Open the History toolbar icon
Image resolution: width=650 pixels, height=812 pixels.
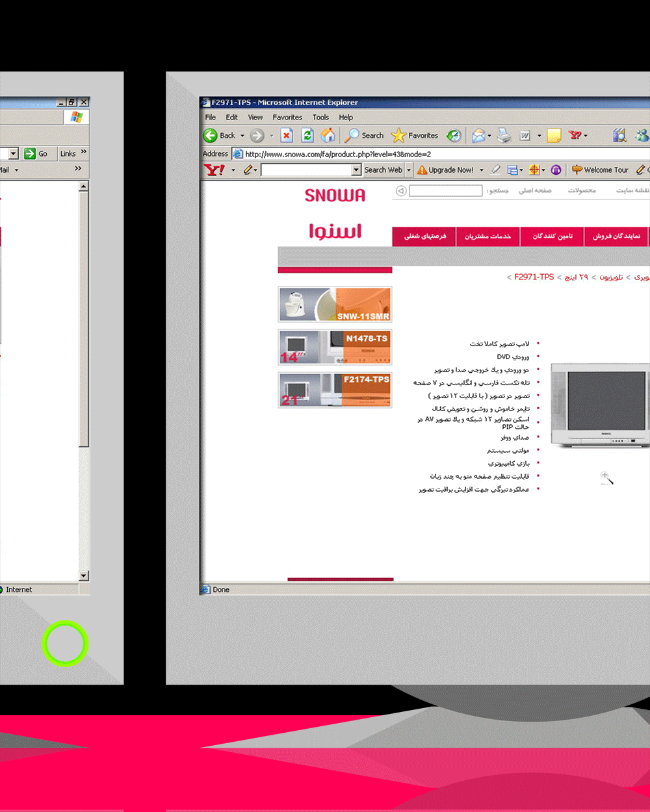point(454,135)
